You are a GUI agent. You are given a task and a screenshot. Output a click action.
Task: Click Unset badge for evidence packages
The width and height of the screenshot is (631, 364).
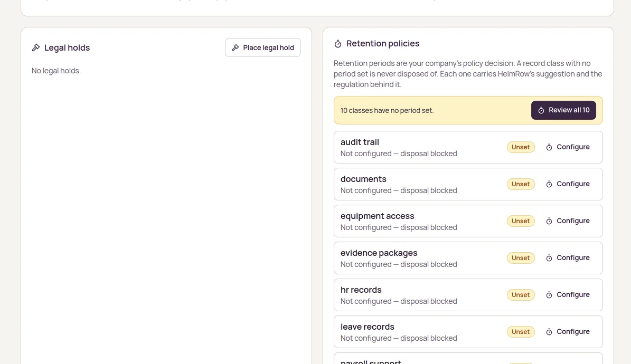[521, 258]
